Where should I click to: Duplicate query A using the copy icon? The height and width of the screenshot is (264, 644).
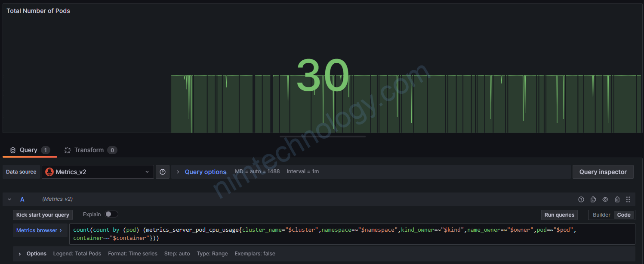[593, 199]
